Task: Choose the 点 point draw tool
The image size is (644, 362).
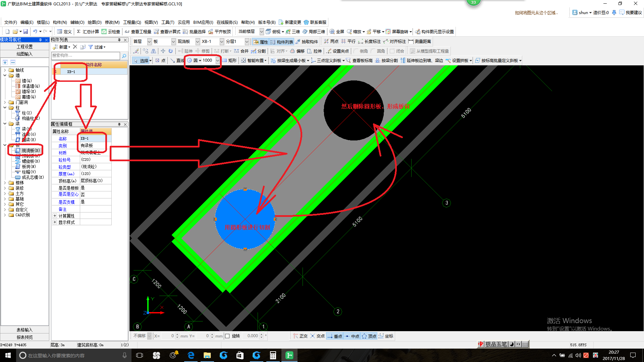Action: [x=160, y=60]
